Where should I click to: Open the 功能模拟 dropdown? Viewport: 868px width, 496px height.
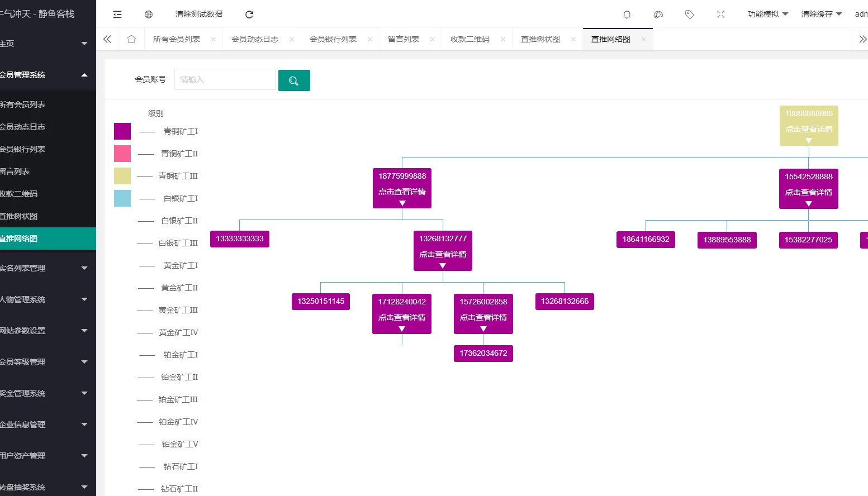tap(767, 14)
